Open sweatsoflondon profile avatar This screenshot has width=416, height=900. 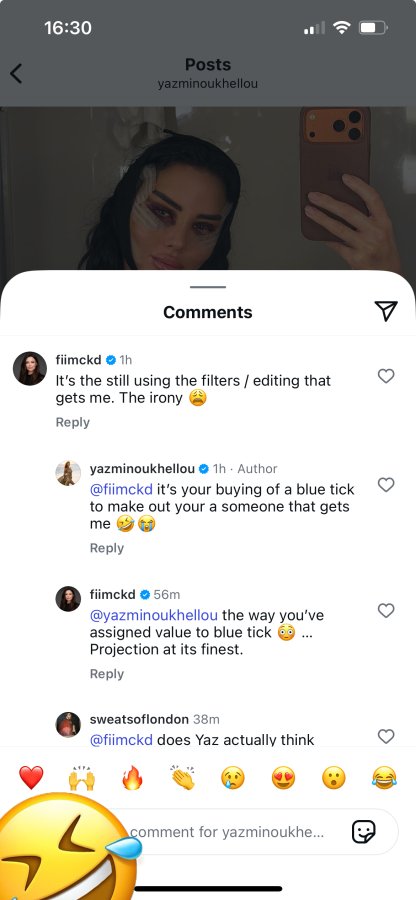pyautogui.click(x=68, y=724)
